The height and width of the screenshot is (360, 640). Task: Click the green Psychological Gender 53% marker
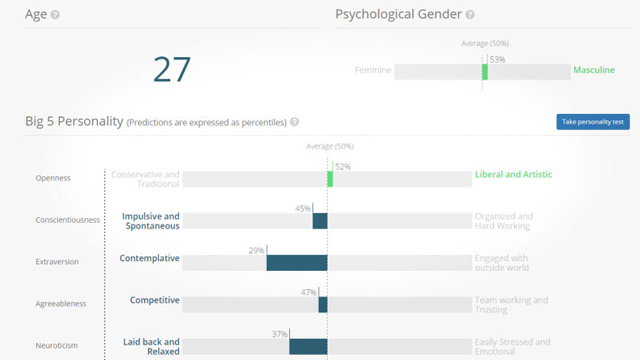point(485,72)
